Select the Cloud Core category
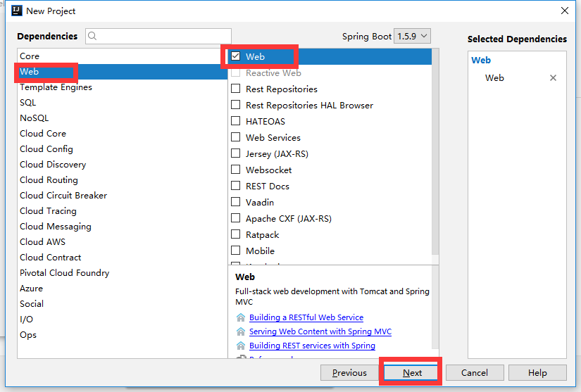 [x=123, y=134]
